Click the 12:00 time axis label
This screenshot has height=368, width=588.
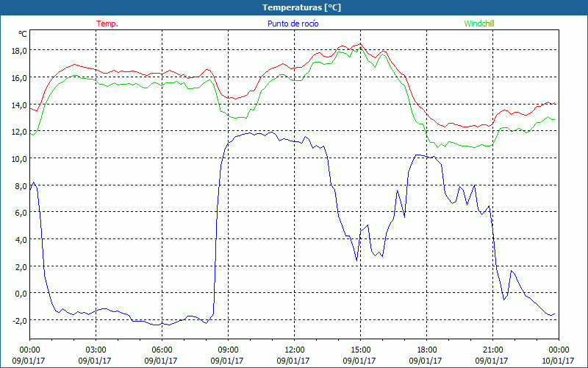[x=295, y=350]
